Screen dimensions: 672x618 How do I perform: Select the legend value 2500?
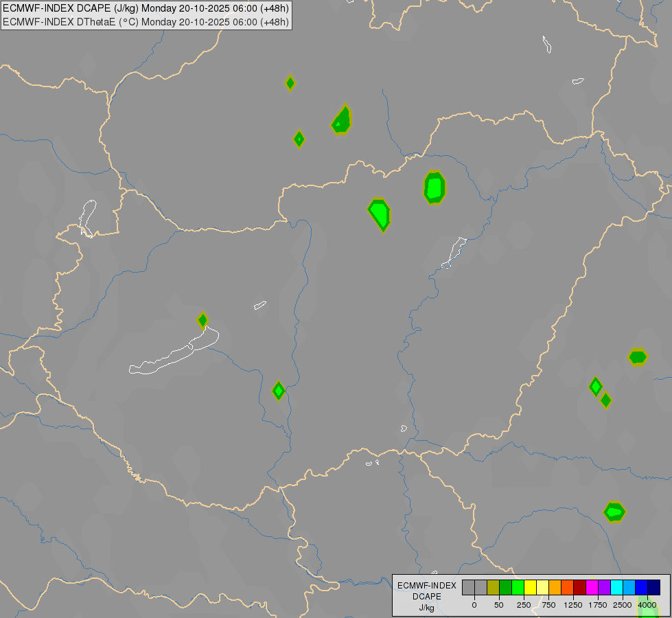point(623,605)
